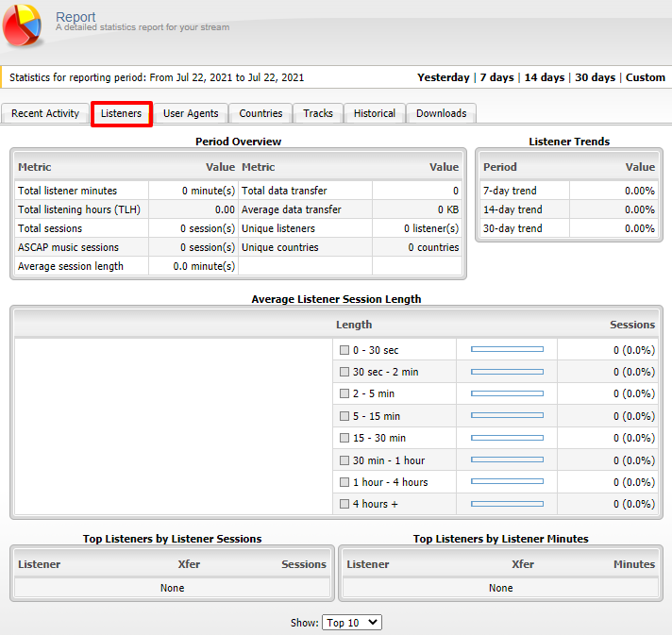The width and height of the screenshot is (672, 635).
Task: Go to the Tracks tab
Action: [318, 113]
